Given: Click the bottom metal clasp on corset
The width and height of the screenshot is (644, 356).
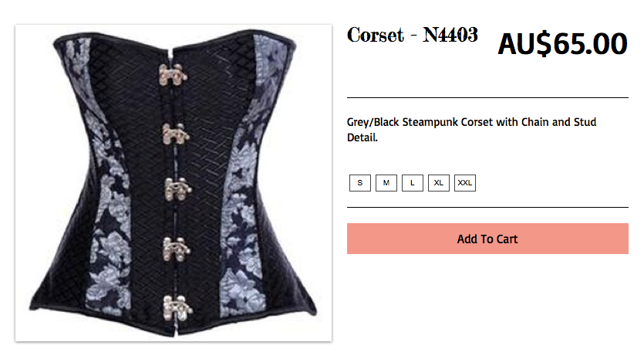Looking at the screenshot, I should (177, 308).
